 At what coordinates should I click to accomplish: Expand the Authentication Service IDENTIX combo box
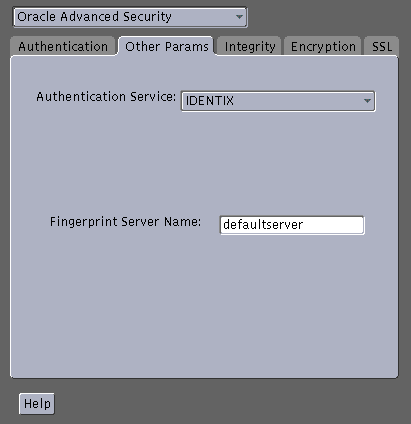(x=278, y=101)
